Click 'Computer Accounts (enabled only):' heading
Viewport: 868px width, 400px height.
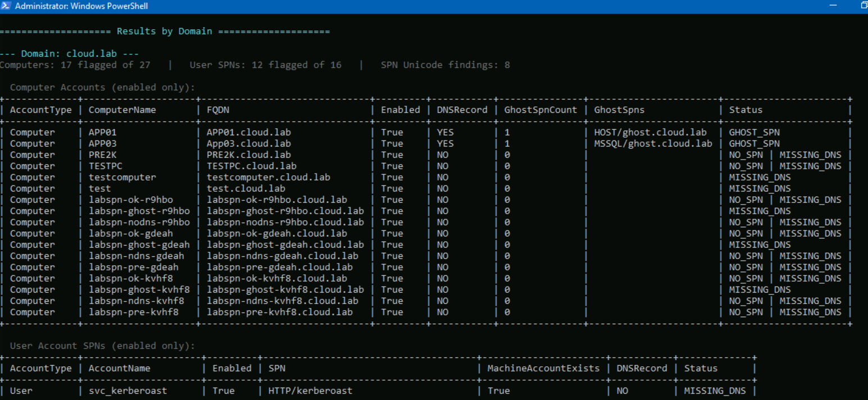(x=103, y=88)
